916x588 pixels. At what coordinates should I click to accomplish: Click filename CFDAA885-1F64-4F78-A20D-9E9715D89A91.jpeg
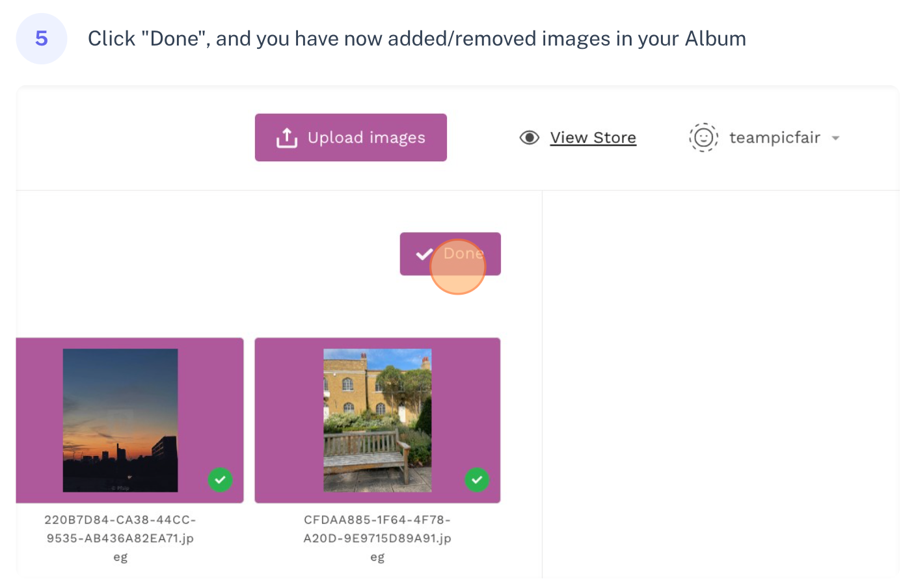point(377,539)
